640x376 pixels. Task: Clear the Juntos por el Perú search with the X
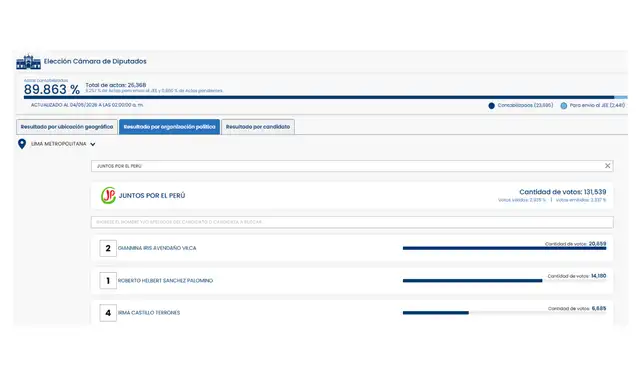click(x=607, y=166)
